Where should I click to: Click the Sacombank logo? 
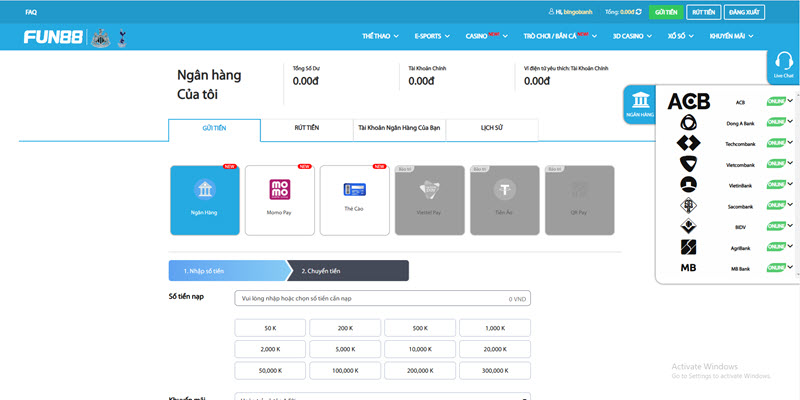[688, 206]
